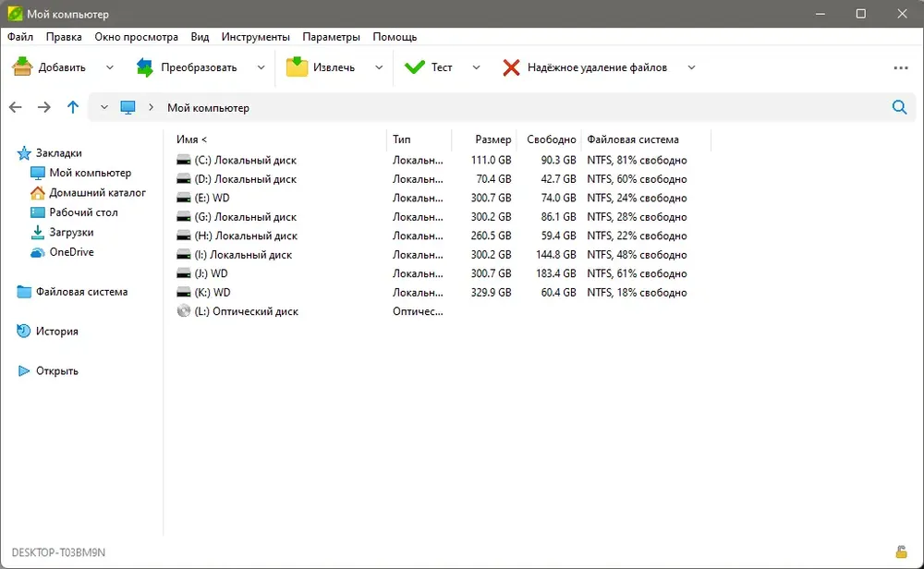The width and height of the screenshot is (924, 569).
Task: Click the red X secure delete icon
Action: tap(511, 67)
